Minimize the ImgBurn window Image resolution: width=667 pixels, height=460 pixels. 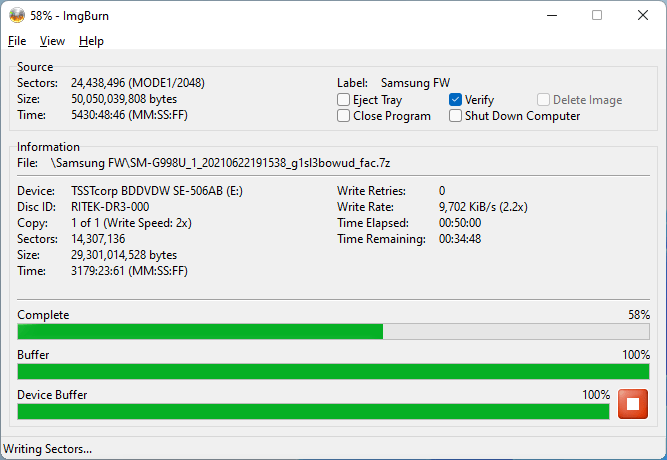551,15
